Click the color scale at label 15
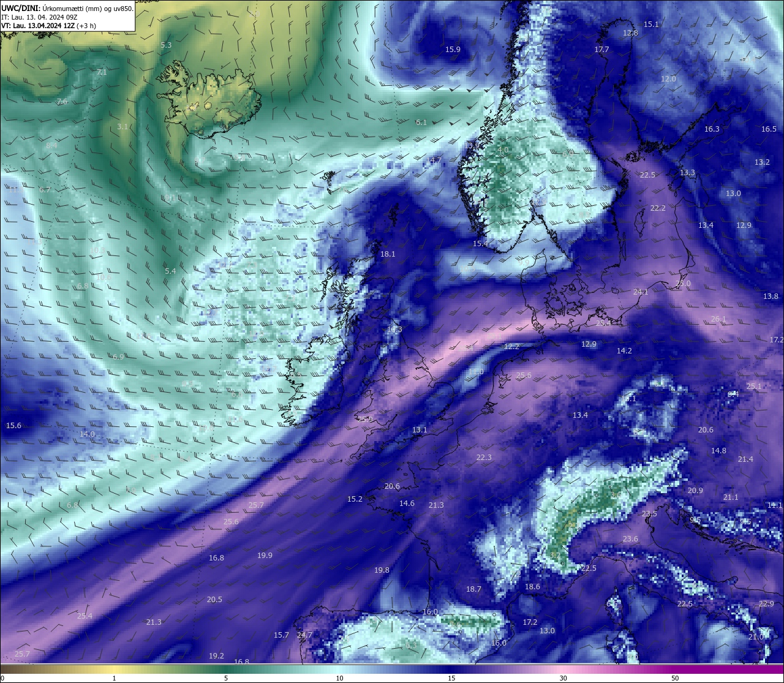784x683 pixels. tap(451, 678)
